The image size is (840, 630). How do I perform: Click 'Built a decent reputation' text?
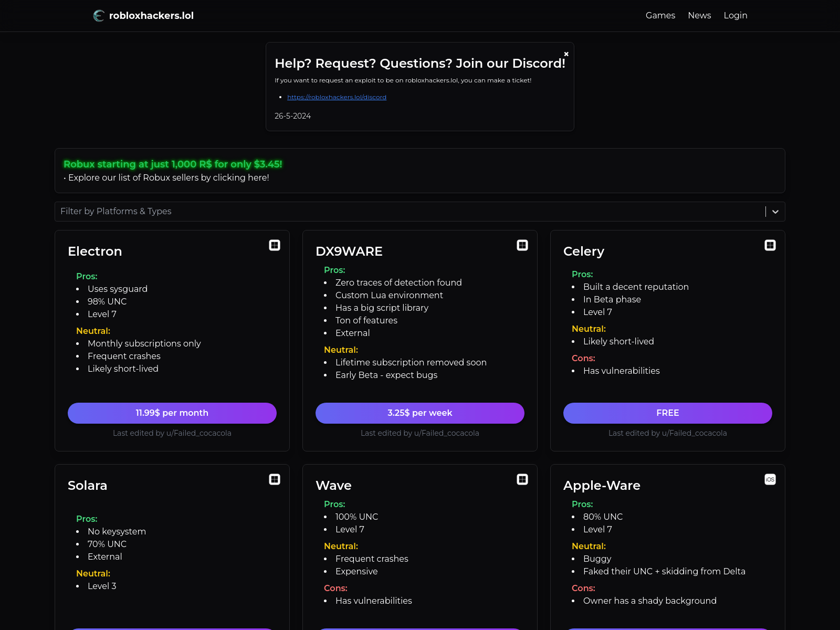point(636,287)
